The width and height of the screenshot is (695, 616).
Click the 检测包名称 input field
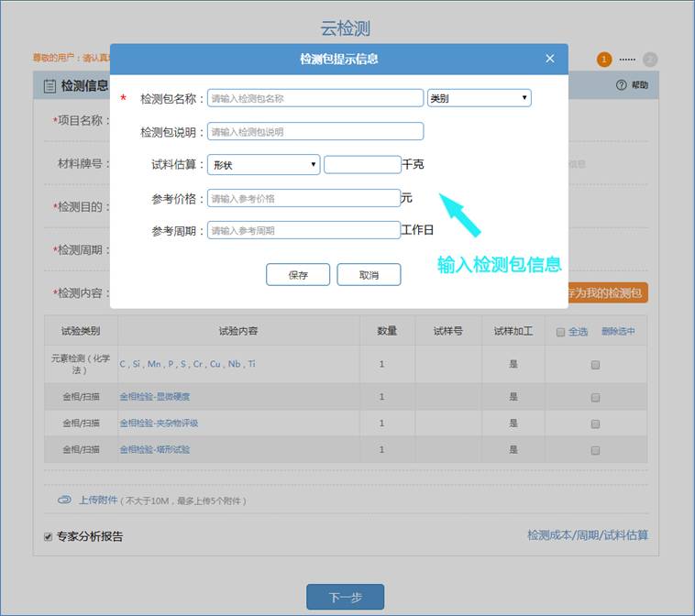(x=315, y=98)
